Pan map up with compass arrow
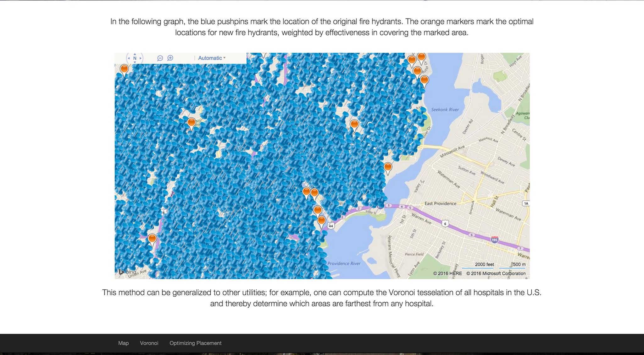Screen dimensions: 644x355 pos(135,54)
